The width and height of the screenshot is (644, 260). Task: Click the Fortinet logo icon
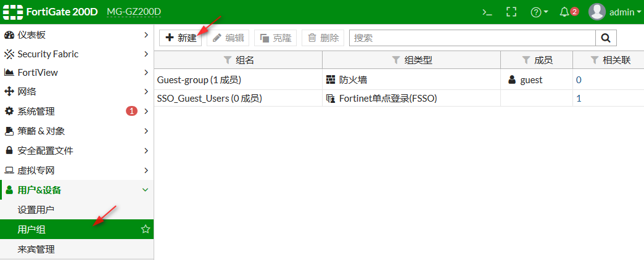point(13,12)
